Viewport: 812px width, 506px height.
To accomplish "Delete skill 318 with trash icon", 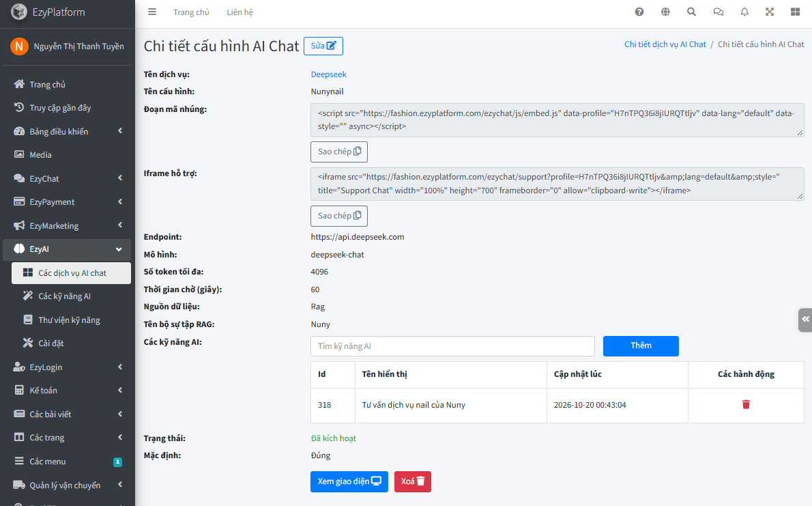I will point(746,404).
